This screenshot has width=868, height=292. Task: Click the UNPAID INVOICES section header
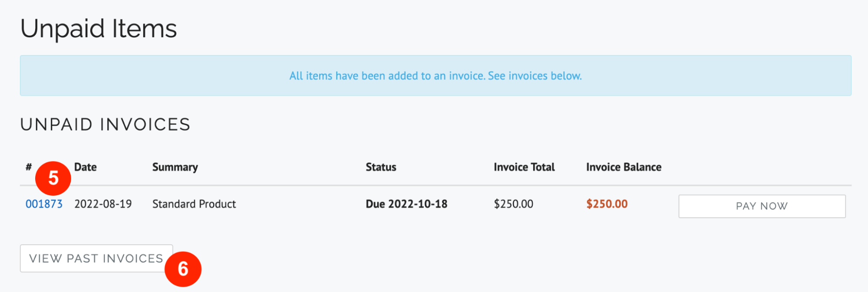(105, 125)
